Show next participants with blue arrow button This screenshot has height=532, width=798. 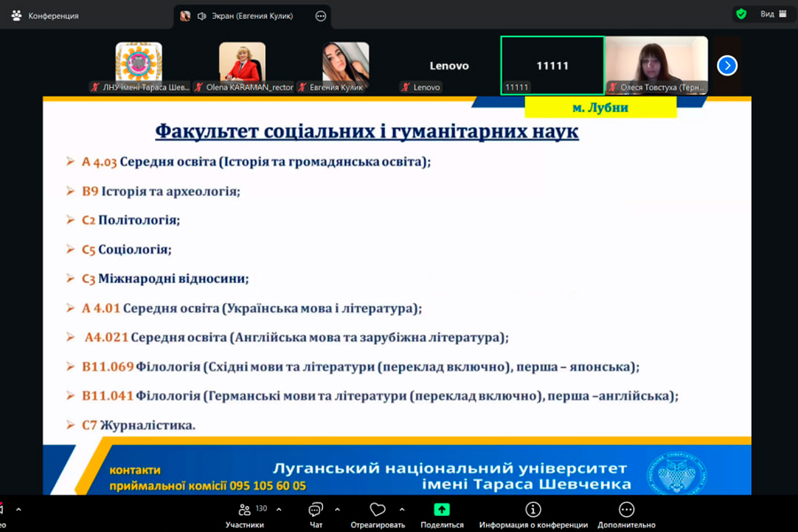point(727,66)
